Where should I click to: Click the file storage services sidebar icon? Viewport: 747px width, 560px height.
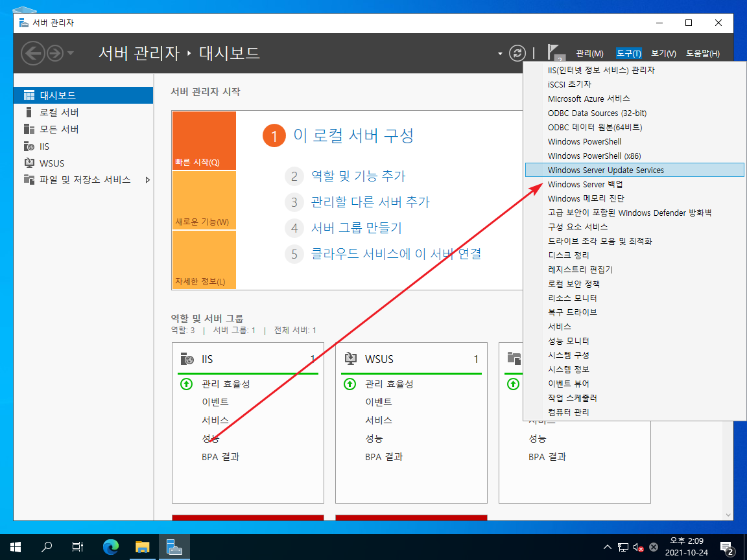pyautogui.click(x=29, y=180)
